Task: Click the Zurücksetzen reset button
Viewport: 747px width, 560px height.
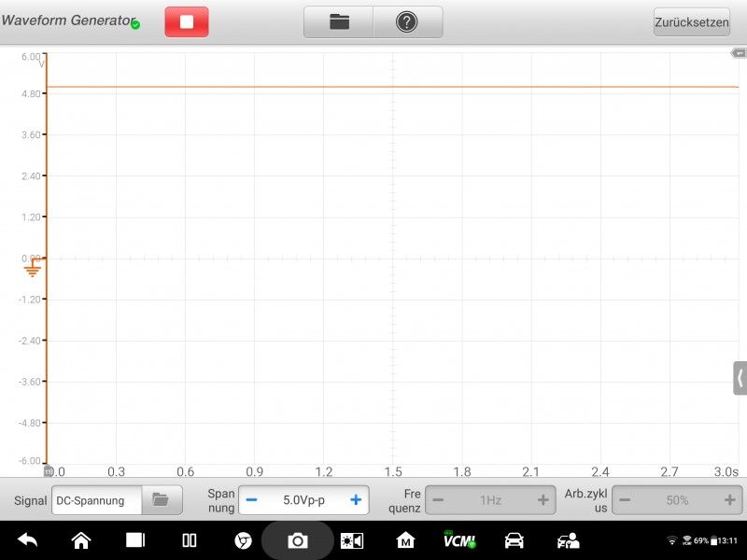Action: coord(692,21)
